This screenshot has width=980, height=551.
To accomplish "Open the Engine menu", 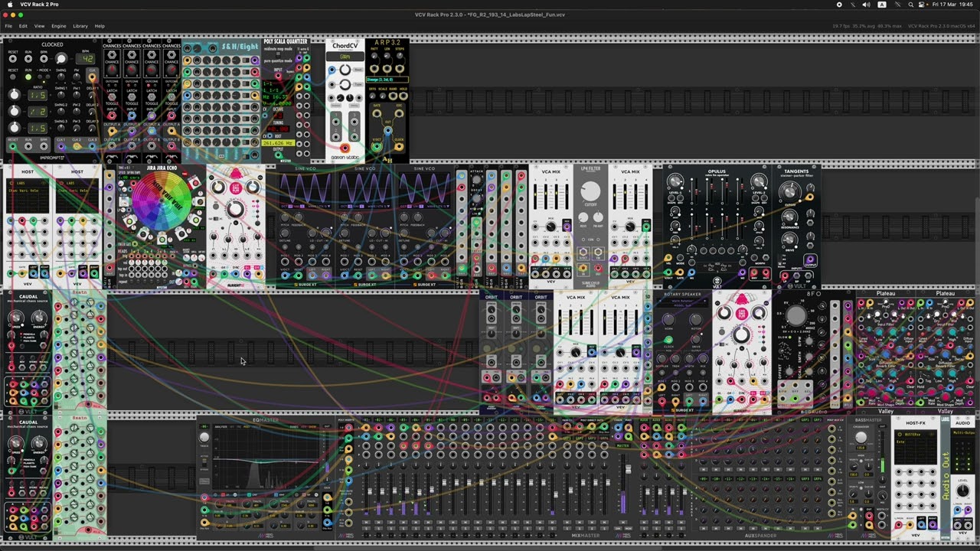I will [58, 26].
